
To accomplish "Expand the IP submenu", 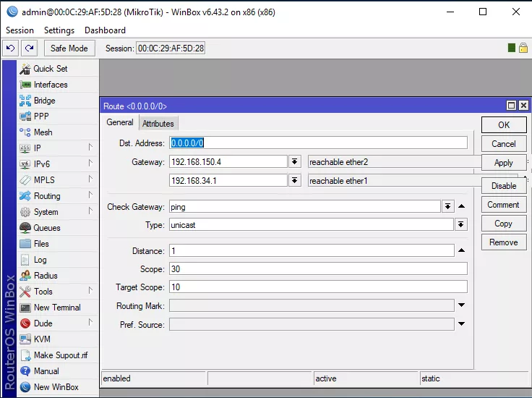I will point(58,148).
